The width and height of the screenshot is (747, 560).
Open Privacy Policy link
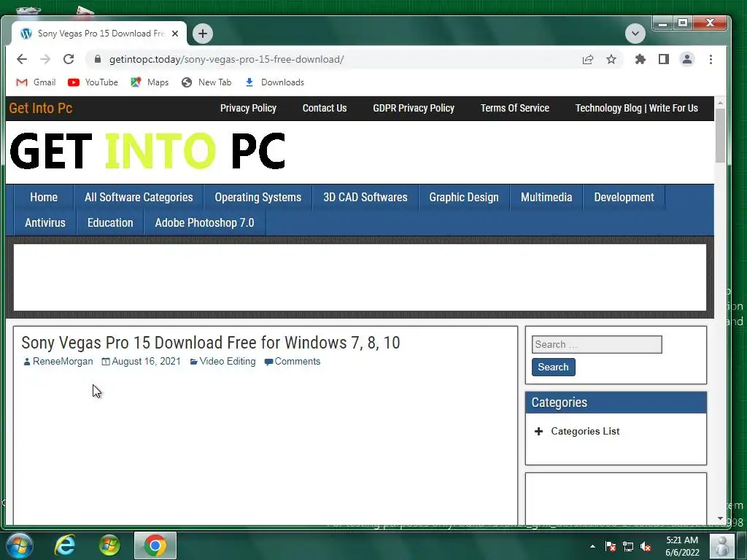click(x=248, y=108)
